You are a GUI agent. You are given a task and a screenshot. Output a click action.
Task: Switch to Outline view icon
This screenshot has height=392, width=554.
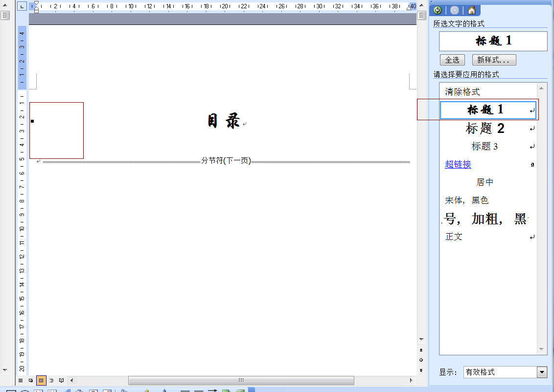[51, 380]
